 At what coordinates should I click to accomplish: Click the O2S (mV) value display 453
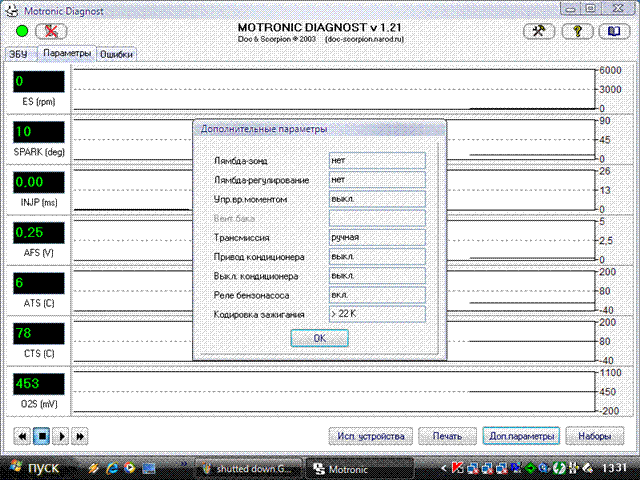pos(39,384)
